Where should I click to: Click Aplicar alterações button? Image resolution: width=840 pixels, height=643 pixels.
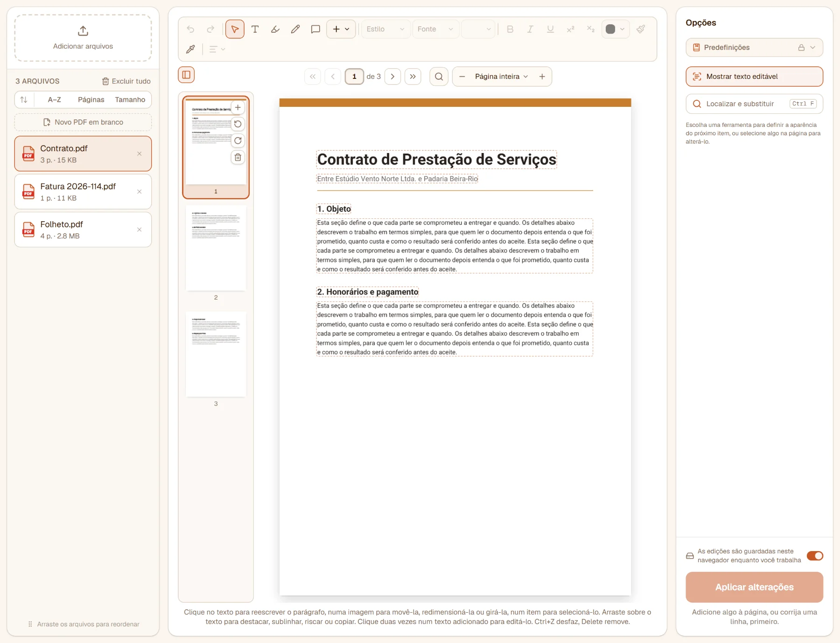[754, 587]
